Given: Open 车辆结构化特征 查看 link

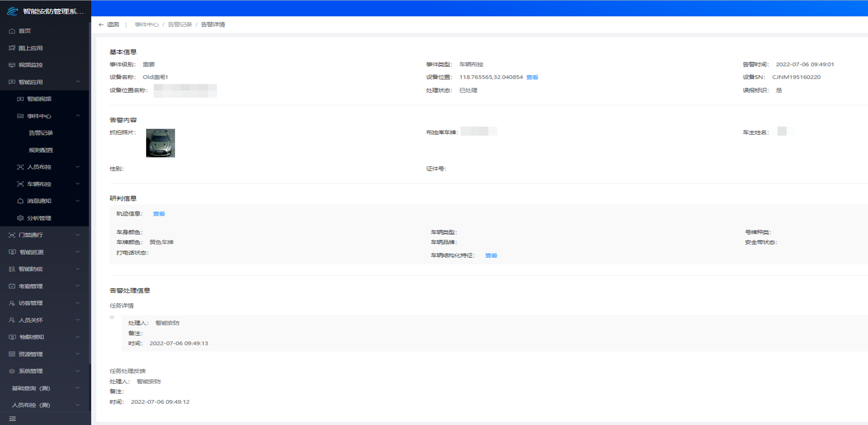Looking at the screenshot, I should click(491, 255).
